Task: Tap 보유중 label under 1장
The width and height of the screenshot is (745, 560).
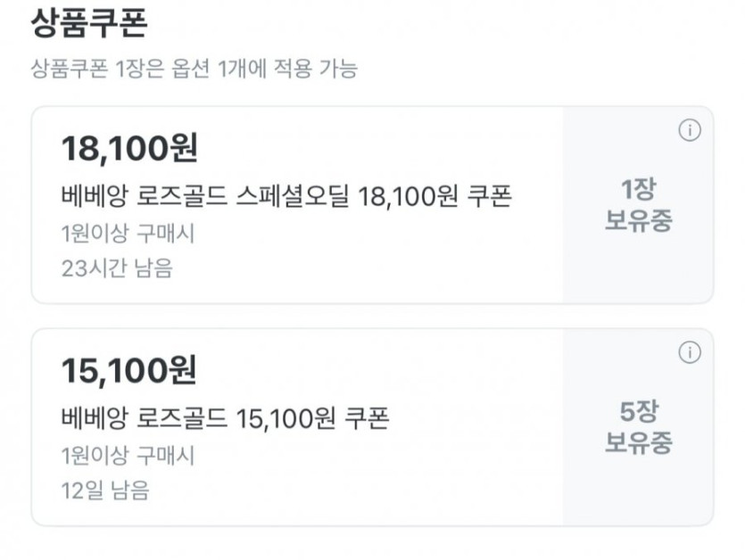Action: pyautogui.click(x=638, y=220)
